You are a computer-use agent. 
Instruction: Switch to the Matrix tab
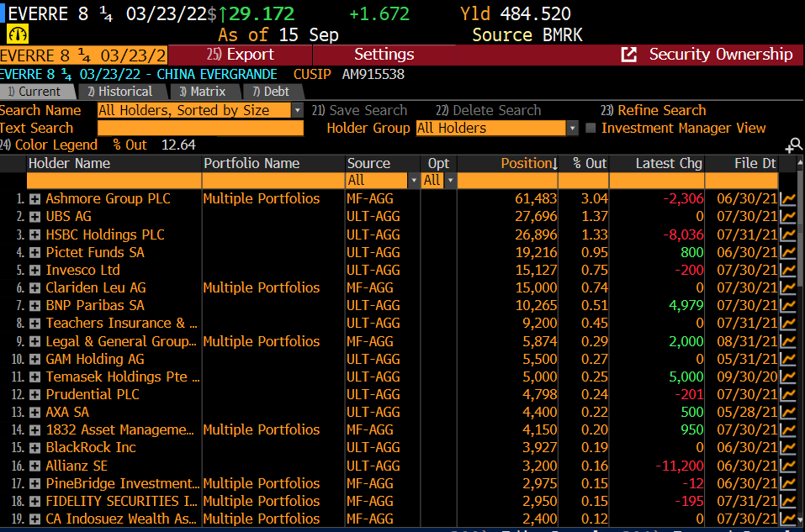click(203, 92)
